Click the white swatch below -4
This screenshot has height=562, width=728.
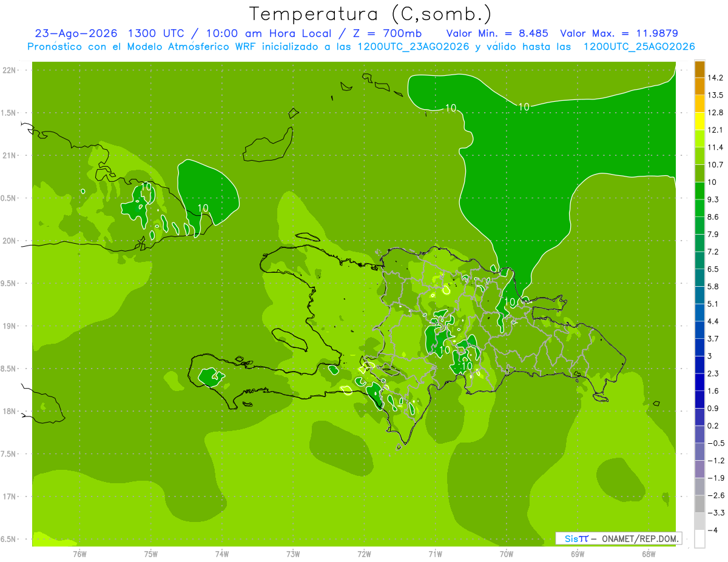(699, 538)
